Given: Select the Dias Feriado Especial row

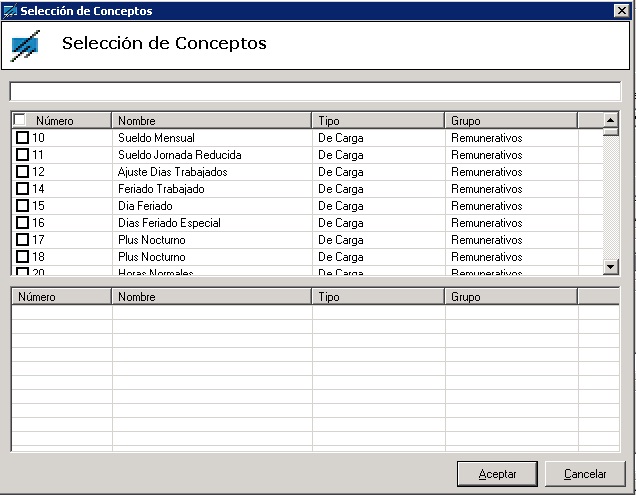Looking at the screenshot, I should 170,223.
